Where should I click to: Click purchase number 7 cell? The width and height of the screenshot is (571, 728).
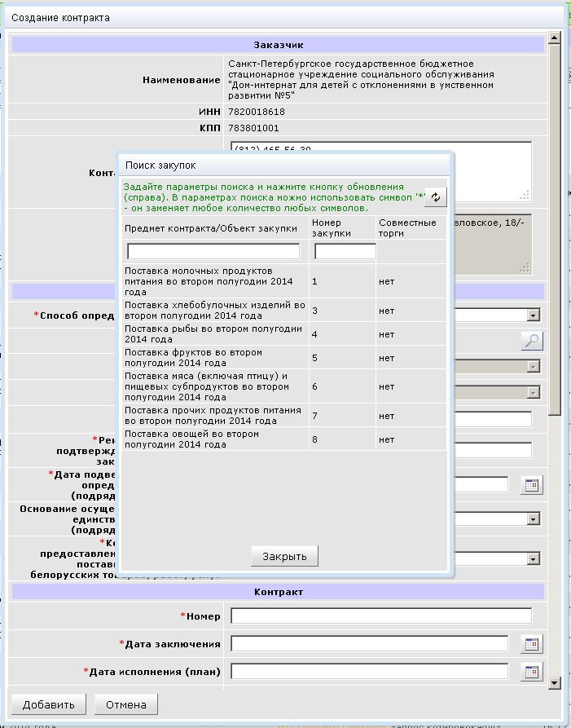pos(342,416)
